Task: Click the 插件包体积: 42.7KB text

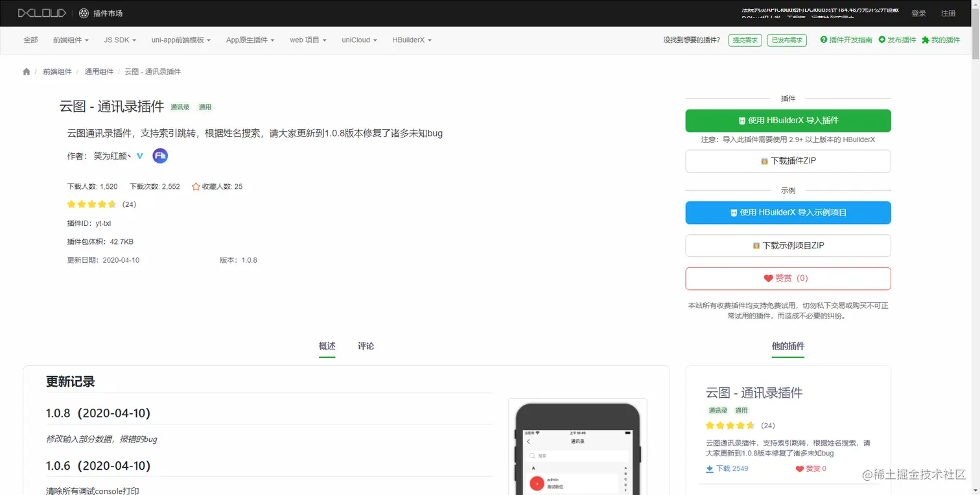Action: coord(100,242)
